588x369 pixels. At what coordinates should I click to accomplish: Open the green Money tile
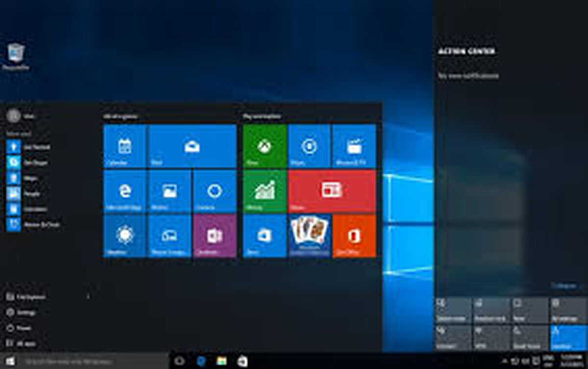[265, 191]
